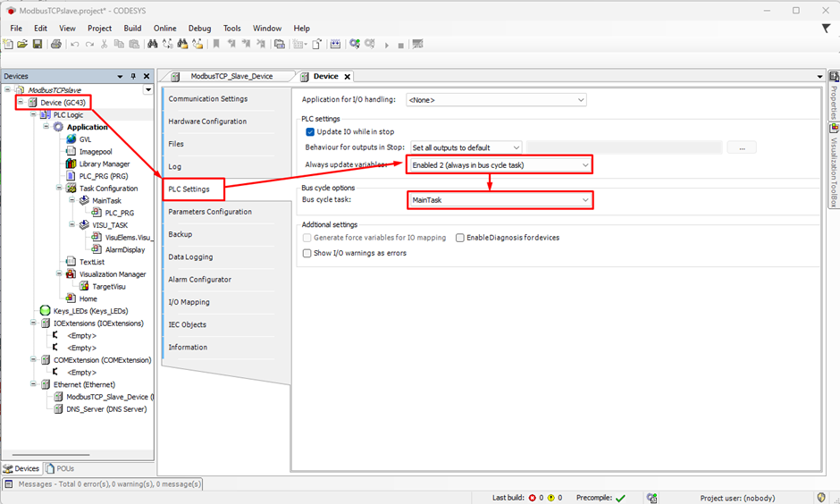Click the device status icon in status bar
Image resolution: width=840 pixels, height=504 pixels.
651,498
